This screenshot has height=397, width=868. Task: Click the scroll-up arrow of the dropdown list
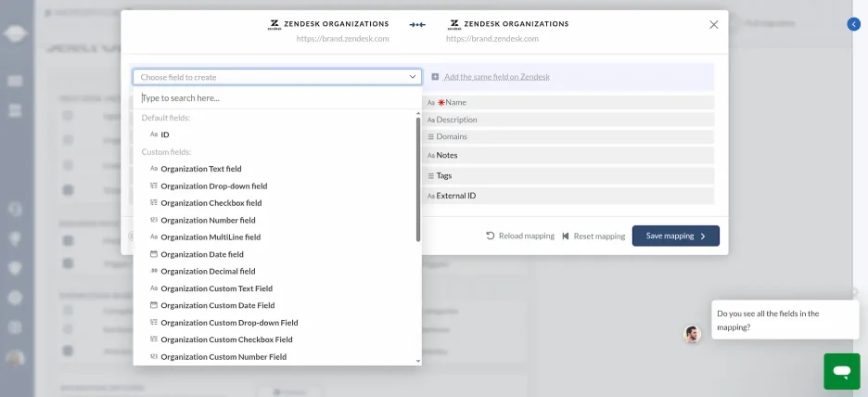418,113
